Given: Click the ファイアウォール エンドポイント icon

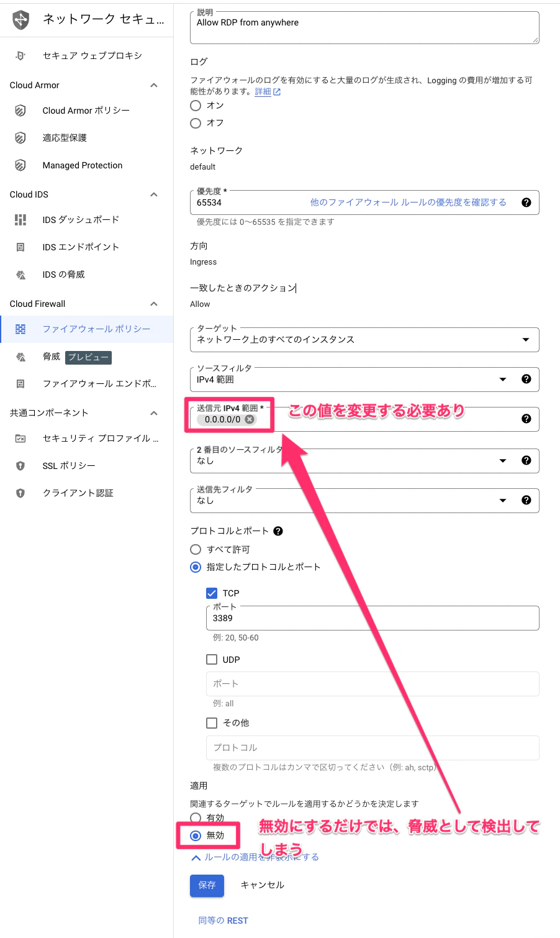Looking at the screenshot, I should [x=20, y=384].
